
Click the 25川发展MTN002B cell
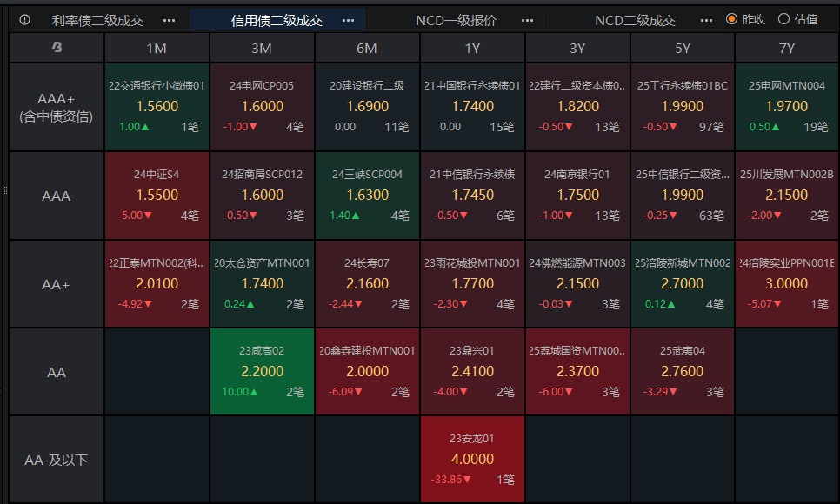coord(788,196)
